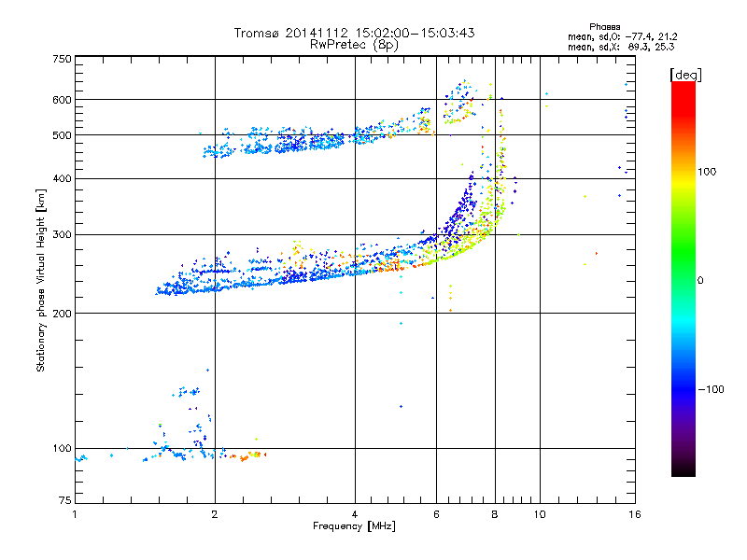
Task: Click the colorbar tick label '0'
Action: click(x=700, y=281)
